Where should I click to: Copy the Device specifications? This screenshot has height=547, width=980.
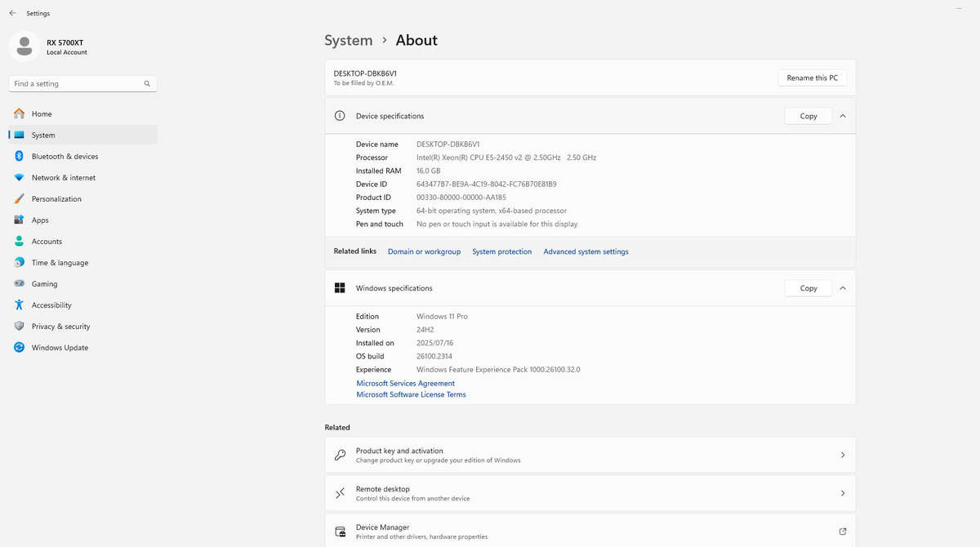808,116
